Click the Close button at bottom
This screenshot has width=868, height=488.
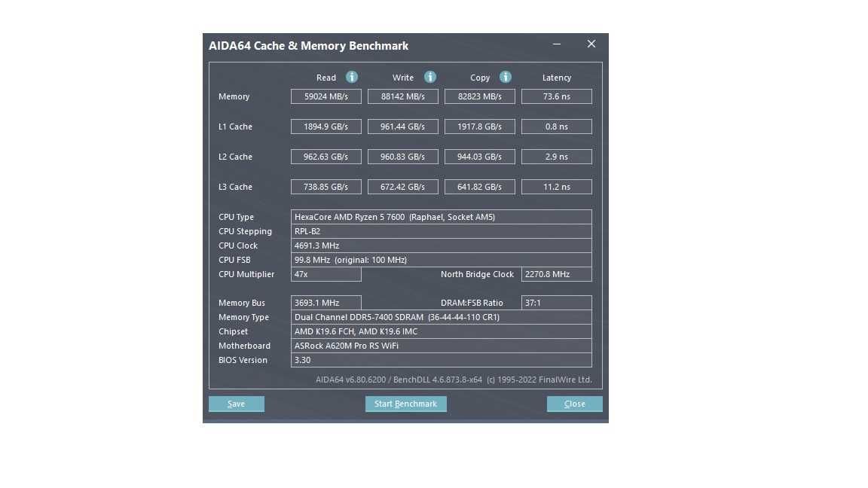tap(575, 404)
